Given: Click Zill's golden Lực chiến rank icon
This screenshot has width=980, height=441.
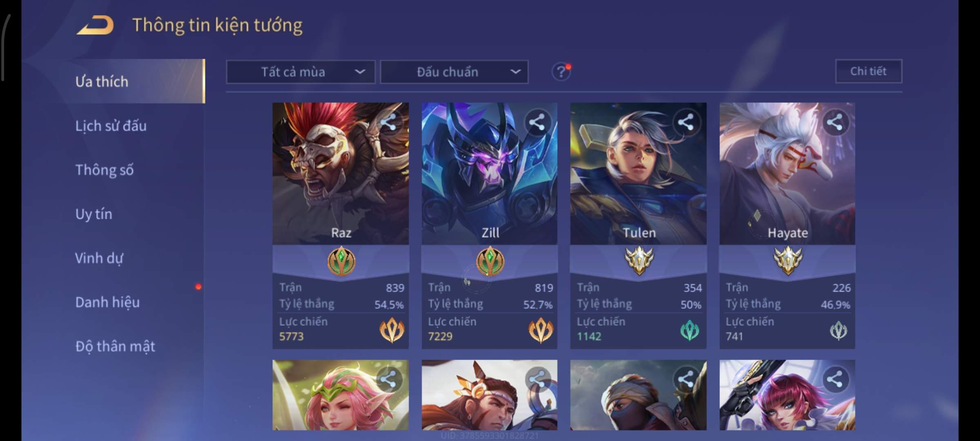Looking at the screenshot, I should 541,330.
